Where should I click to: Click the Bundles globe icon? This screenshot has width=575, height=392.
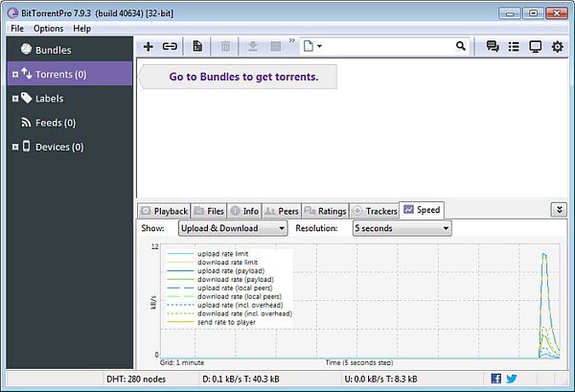pyautogui.click(x=27, y=49)
